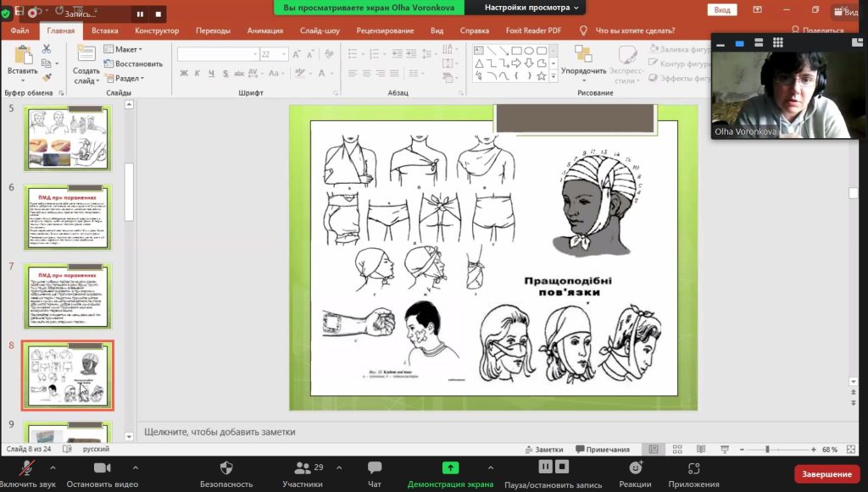Click the lightbulb Tell me icon
This screenshot has width=868, height=492.
pos(583,30)
